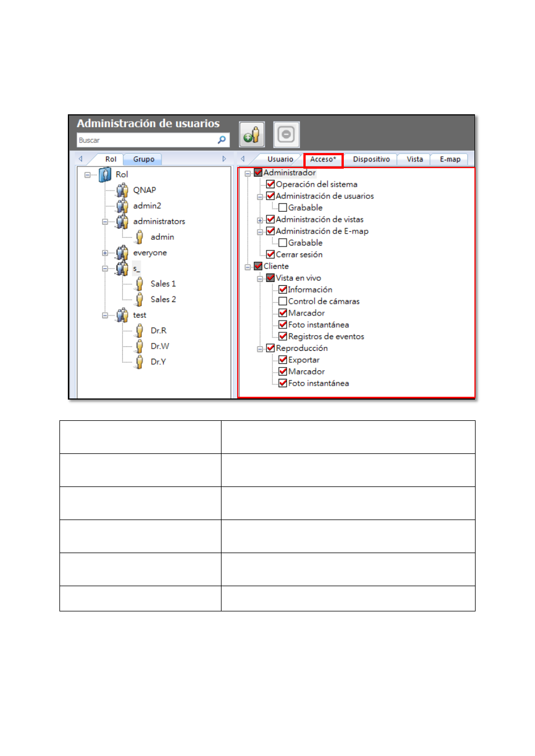Select the admin user icon
The width and height of the screenshot is (535, 756).
140,237
